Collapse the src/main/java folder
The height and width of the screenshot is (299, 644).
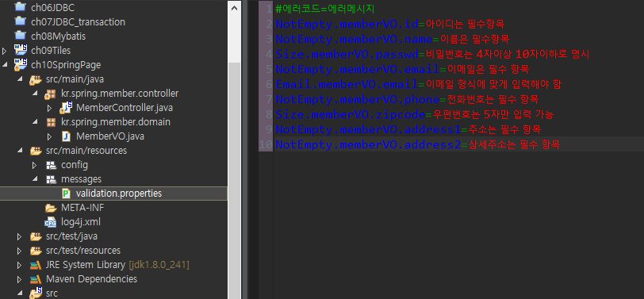tap(19, 79)
